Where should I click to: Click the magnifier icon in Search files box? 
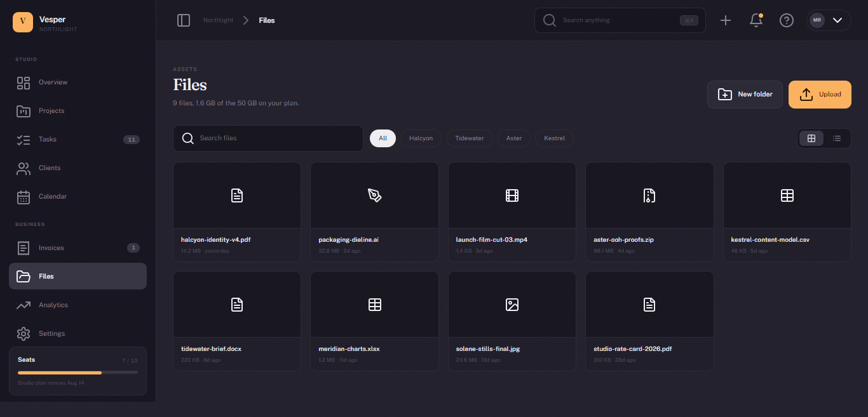pyautogui.click(x=188, y=138)
